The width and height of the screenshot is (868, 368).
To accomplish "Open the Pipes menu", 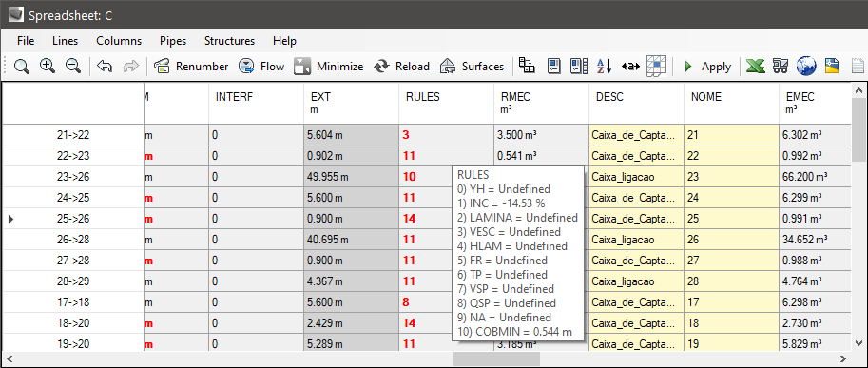I will [173, 40].
